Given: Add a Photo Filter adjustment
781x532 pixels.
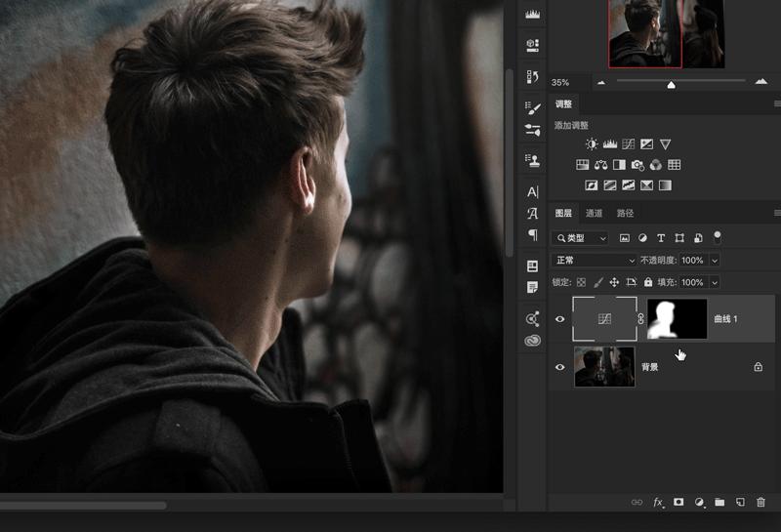Looking at the screenshot, I should pyautogui.click(x=637, y=165).
